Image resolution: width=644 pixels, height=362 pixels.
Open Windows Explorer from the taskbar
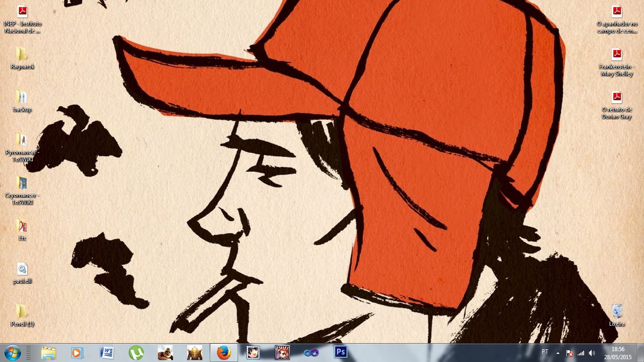pos(49,353)
